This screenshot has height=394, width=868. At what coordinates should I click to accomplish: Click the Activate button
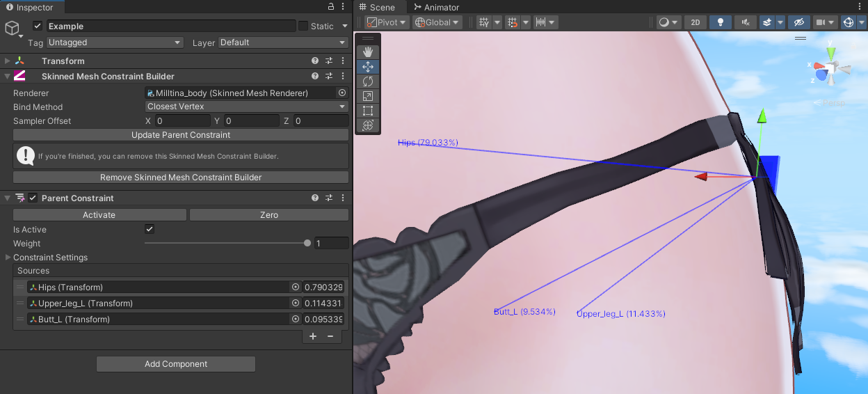99,215
